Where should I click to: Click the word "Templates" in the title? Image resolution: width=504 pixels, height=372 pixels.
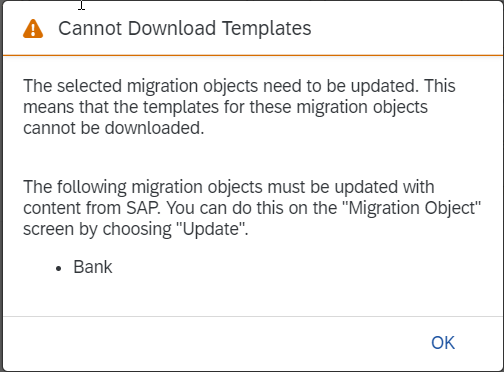click(x=267, y=28)
